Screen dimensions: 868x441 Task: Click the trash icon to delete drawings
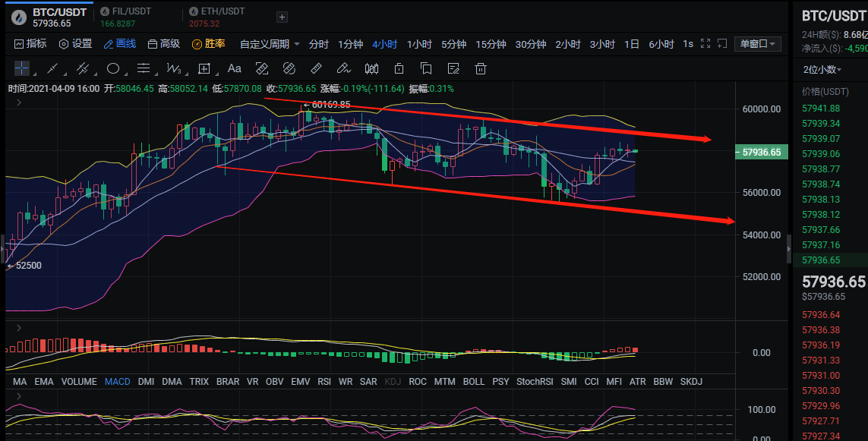click(x=480, y=69)
